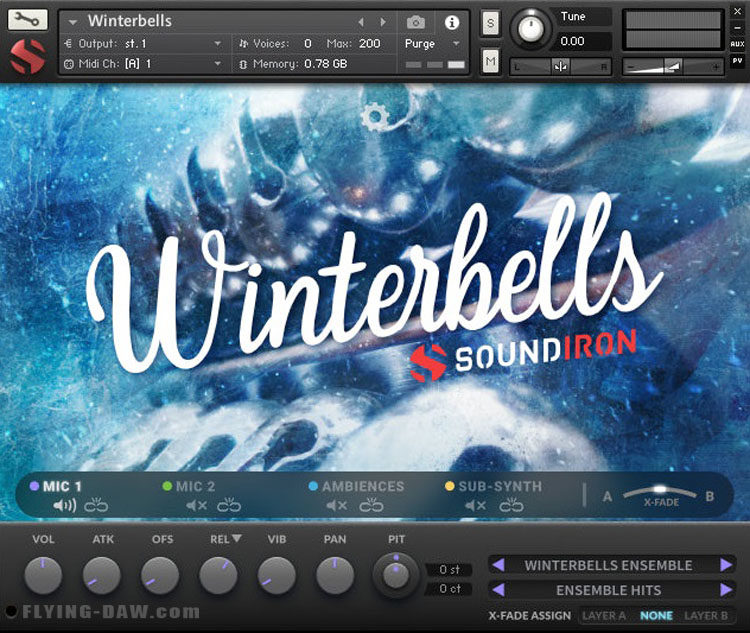Select Sub-Synth yellow layer dot
The height and width of the screenshot is (633, 750).
tap(449, 486)
